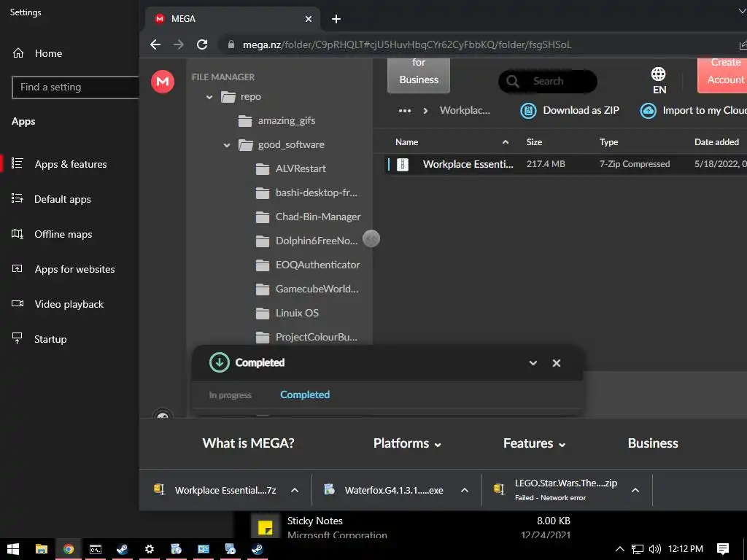The image size is (747, 560).
Task: Sort file list by Type column
Action: coord(608,142)
